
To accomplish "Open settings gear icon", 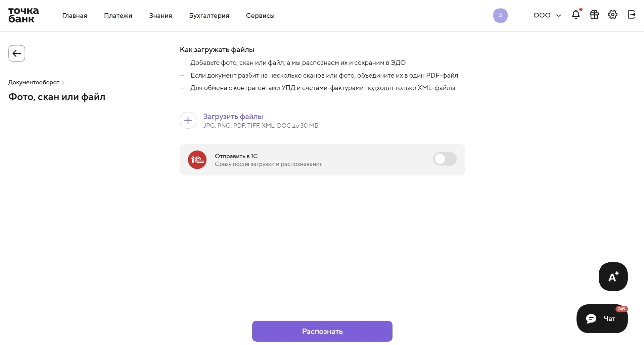I will click(x=613, y=15).
